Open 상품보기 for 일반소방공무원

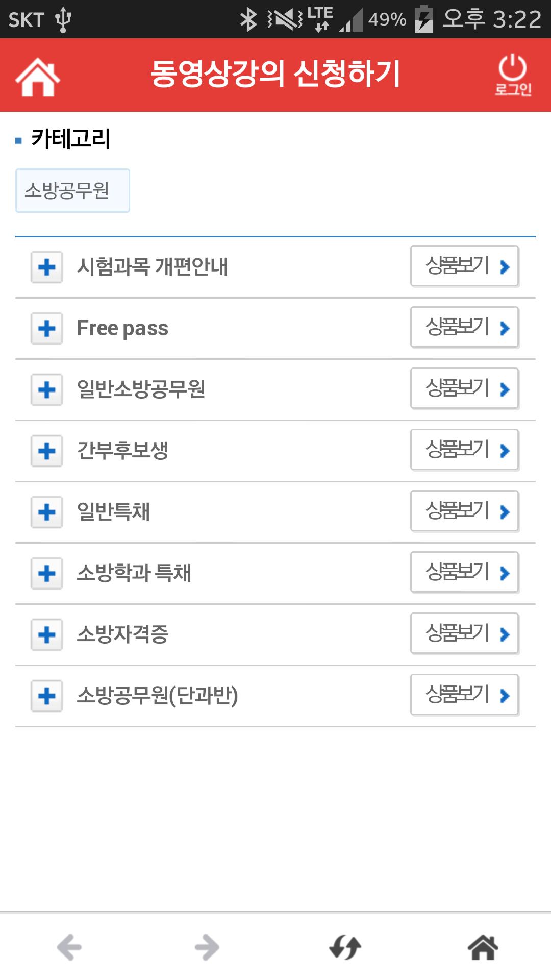point(465,388)
